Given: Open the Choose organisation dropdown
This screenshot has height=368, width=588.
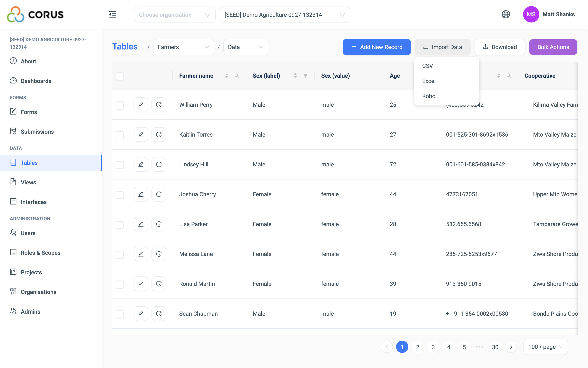Looking at the screenshot, I should coord(174,15).
